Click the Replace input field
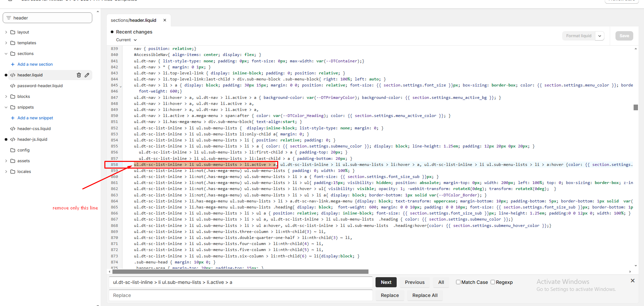The height and width of the screenshot is (306, 644). 241,295
